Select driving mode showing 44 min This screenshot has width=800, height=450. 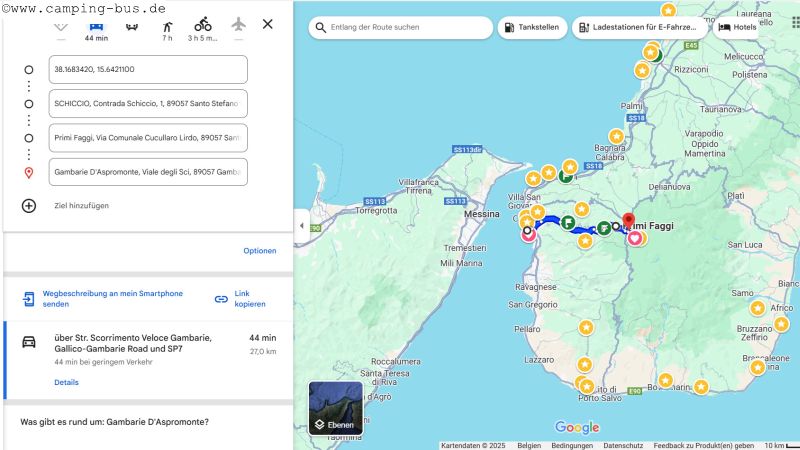96,31
